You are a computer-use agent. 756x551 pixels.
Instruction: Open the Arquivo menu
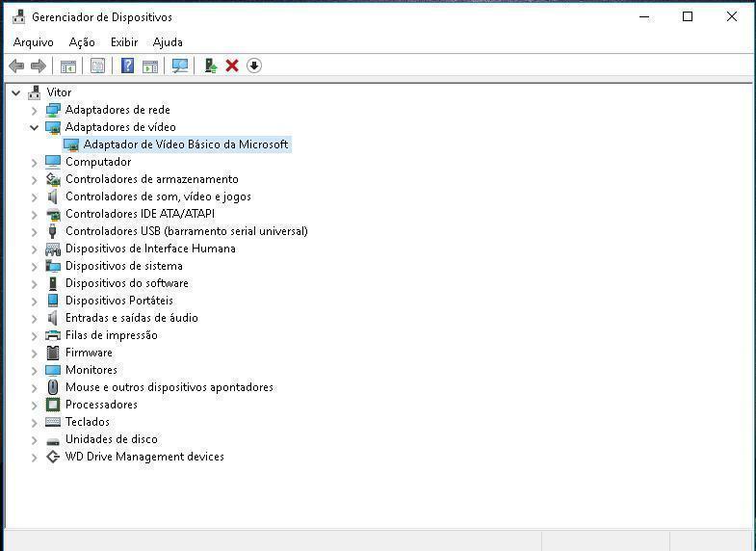coord(34,42)
